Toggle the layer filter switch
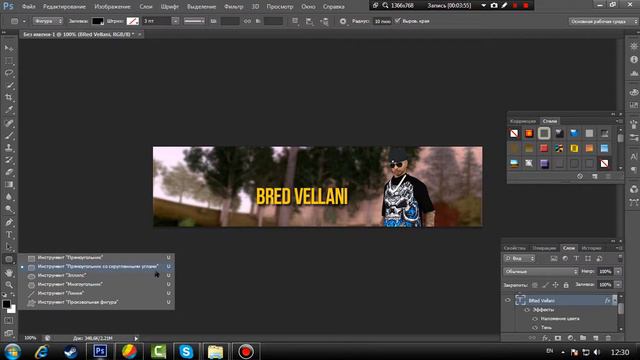The width and height of the screenshot is (640, 360). tap(620, 258)
